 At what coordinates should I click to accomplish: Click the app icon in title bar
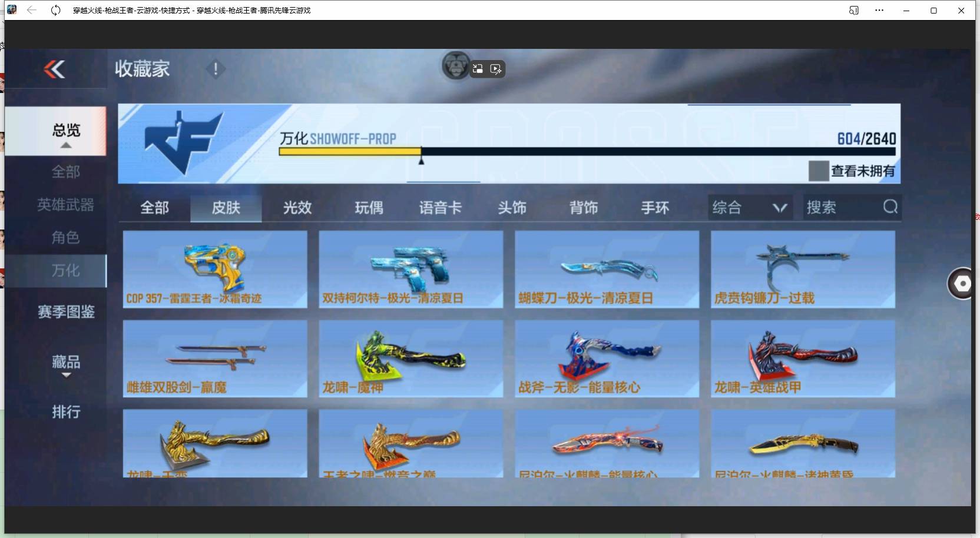(11, 10)
